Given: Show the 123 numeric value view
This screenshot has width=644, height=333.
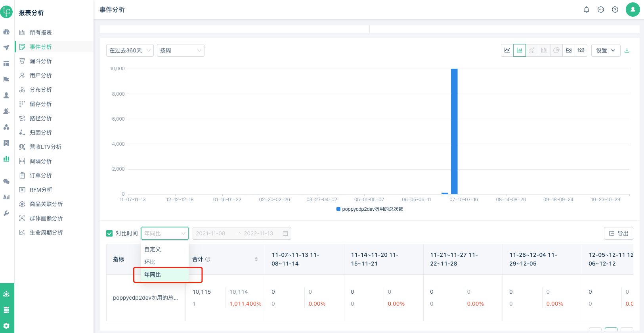Looking at the screenshot, I should click(x=581, y=50).
